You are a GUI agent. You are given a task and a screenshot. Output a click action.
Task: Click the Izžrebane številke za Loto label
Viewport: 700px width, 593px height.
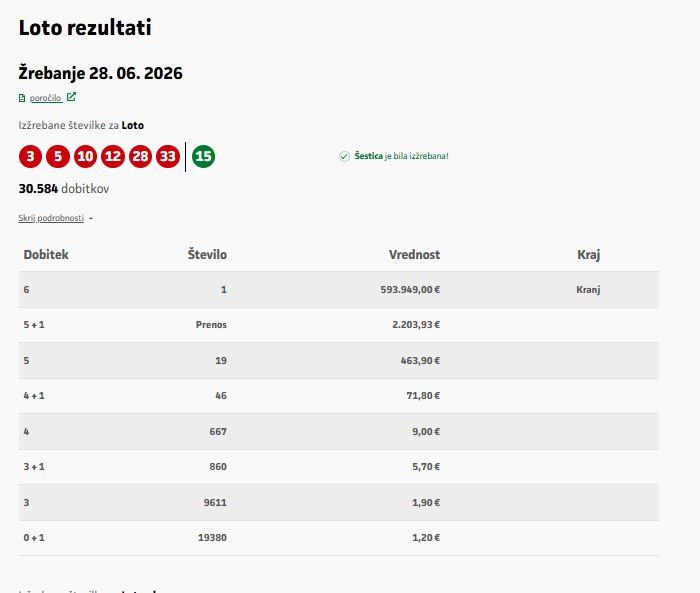point(81,125)
